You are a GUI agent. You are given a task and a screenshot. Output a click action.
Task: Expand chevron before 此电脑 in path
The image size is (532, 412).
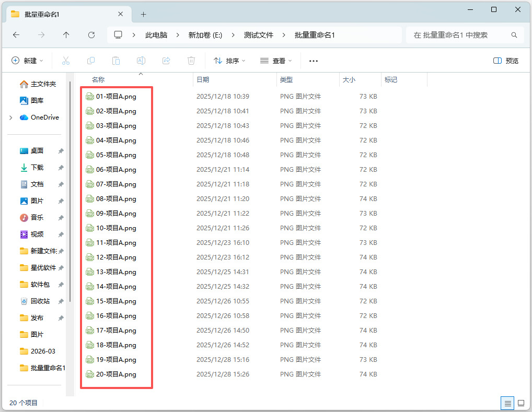click(134, 35)
